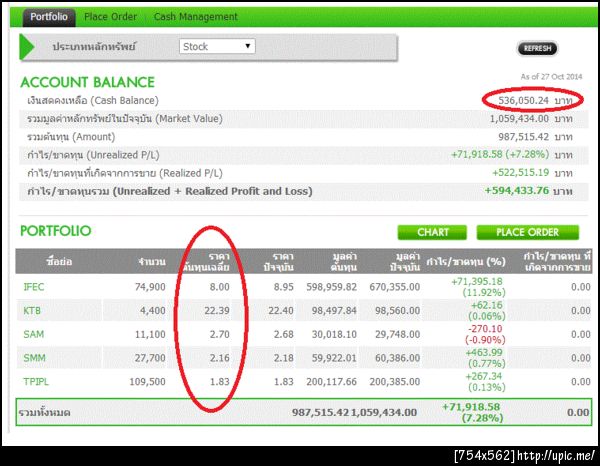Image resolution: width=600 pixels, height=466 pixels.
Task: Click SMM quantity 27,700
Action: click(x=150, y=358)
